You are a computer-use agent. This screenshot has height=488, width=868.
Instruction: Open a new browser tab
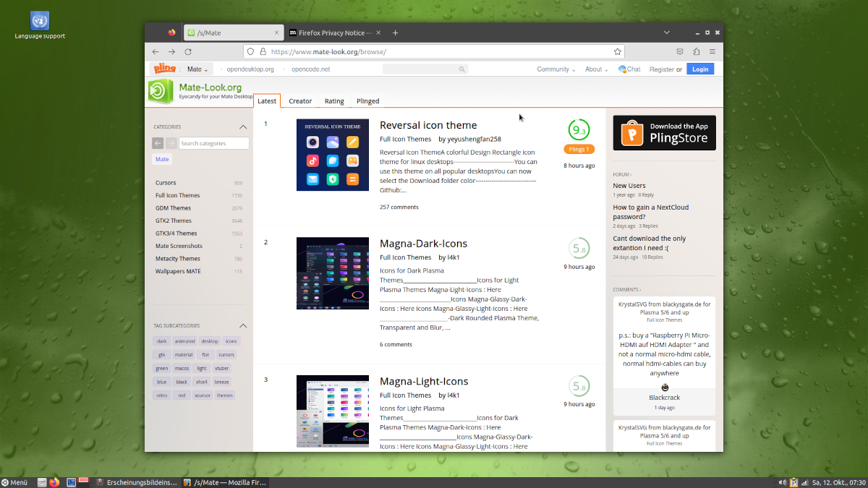coord(395,33)
